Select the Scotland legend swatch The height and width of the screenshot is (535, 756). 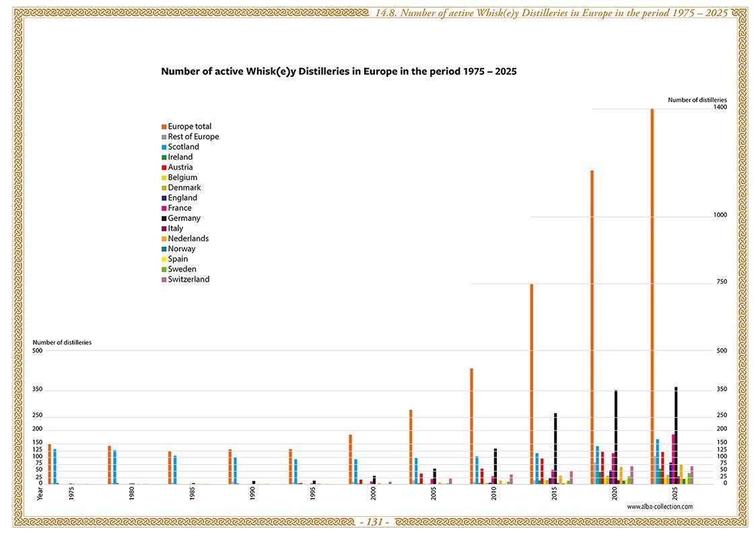click(x=164, y=147)
